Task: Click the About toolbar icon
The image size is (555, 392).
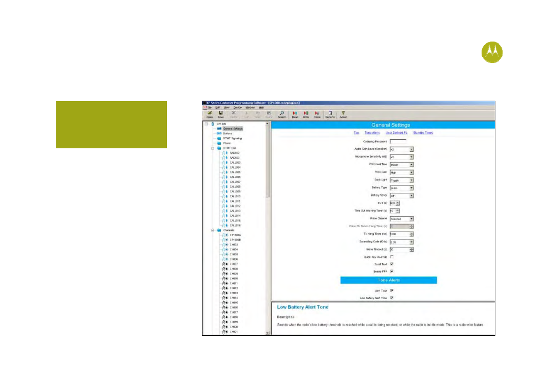Action: click(343, 114)
